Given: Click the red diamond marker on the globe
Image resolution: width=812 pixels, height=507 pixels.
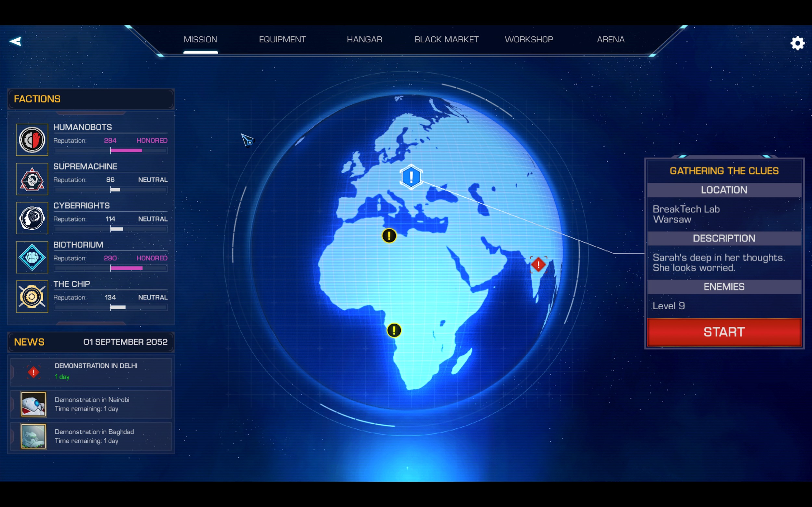Looking at the screenshot, I should (x=539, y=265).
